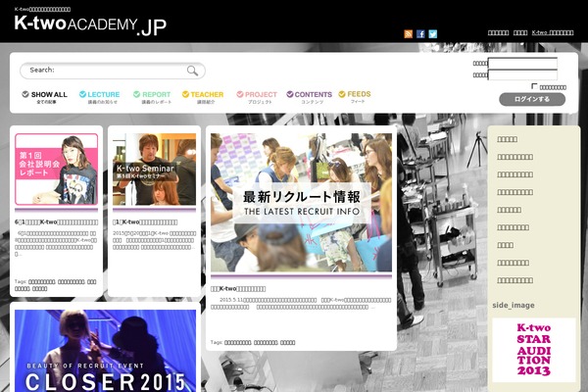Open the article title under recruit info image
This screenshot has height=392, width=588.
(238, 289)
